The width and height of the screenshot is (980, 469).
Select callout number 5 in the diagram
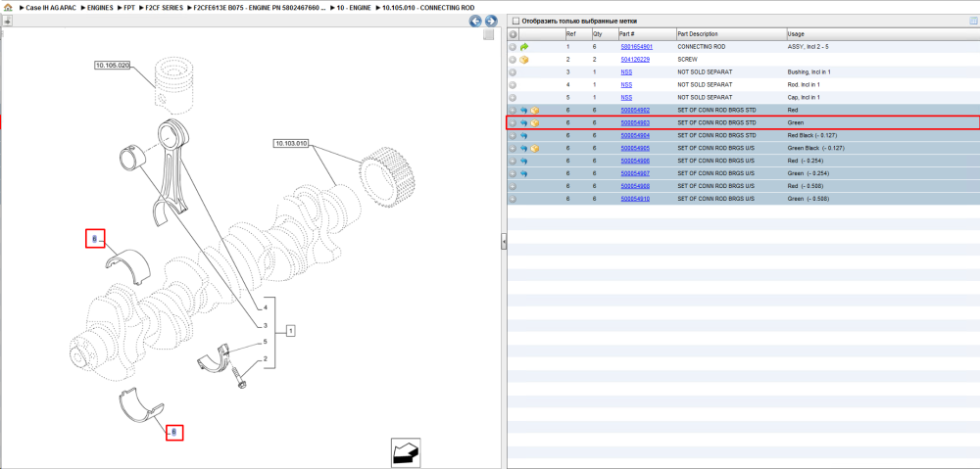[266, 342]
